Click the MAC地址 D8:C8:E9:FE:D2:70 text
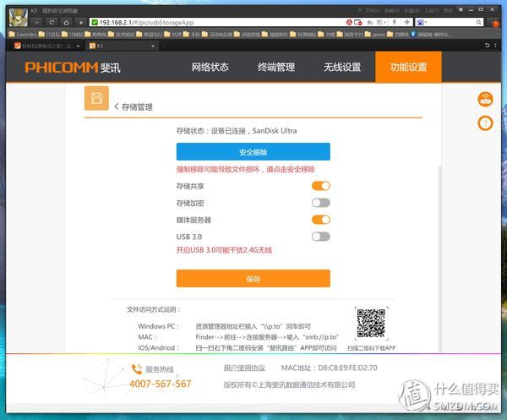Screen dimensions: 507x420 [330, 368]
